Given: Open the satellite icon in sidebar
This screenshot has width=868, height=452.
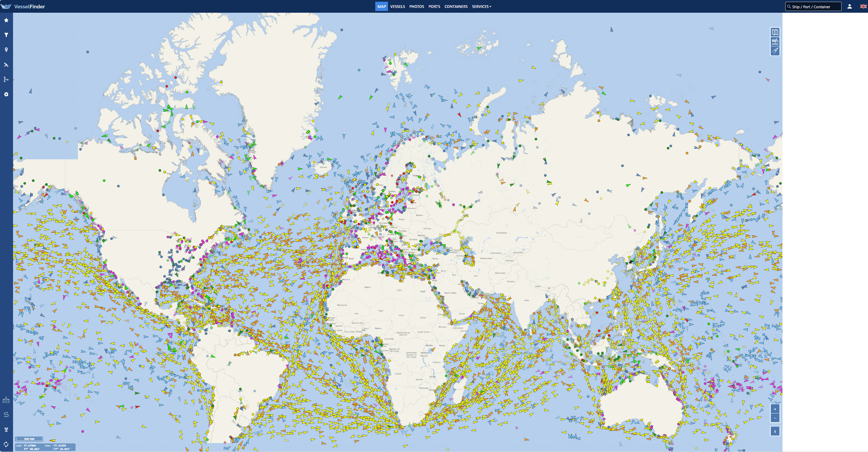Looking at the screenshot, I should tap(6, 65).
